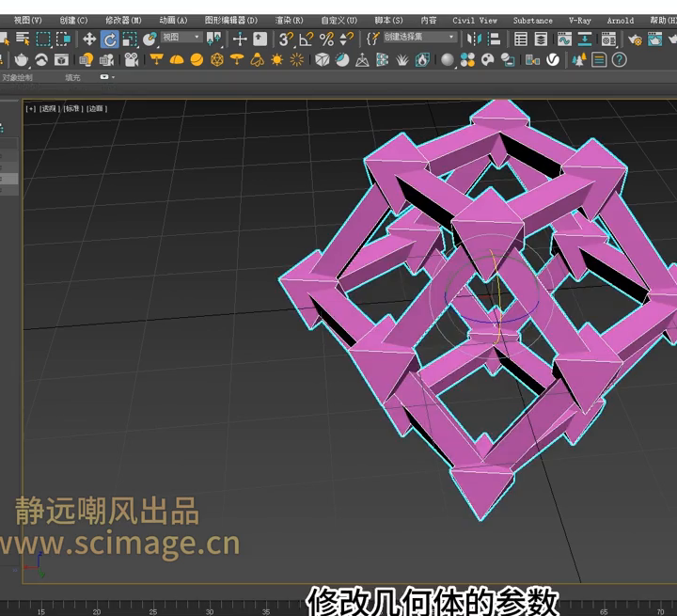Click the Select and Manipulate icon
Image resolution: width=677 pixels, height=616 pixels.
click(x=240, y=39)
